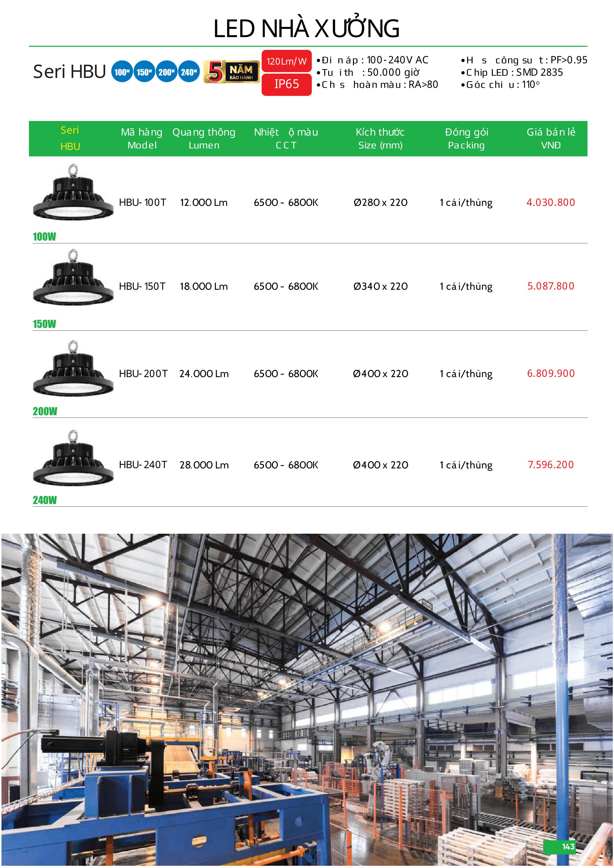Click the 200W blue wattage badge
614x868 pixels.
click(x=166, y=72)
